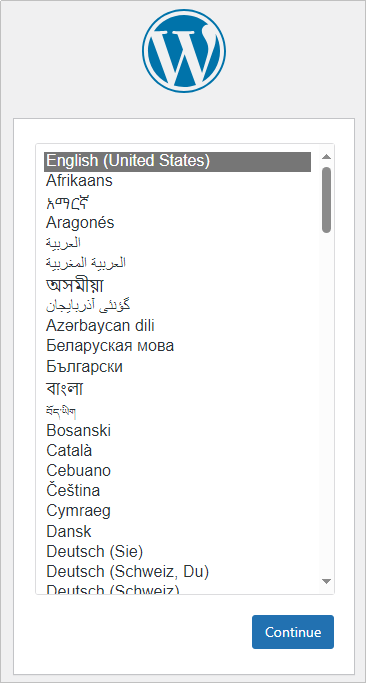The image size is (366, 683).
Task: Click the Continue button
Action: coord(293,632)
